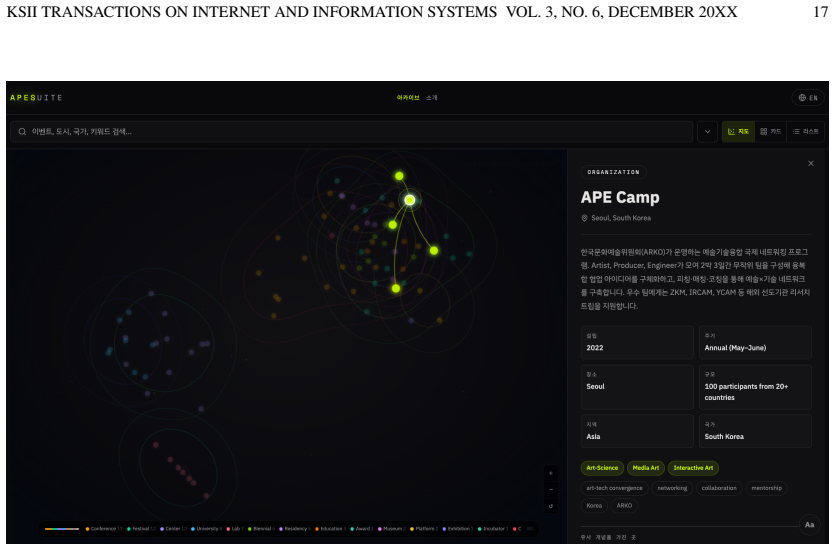835x550 pixels.
Task: Click the Interactive Art tag
Action: pos(693,468)
